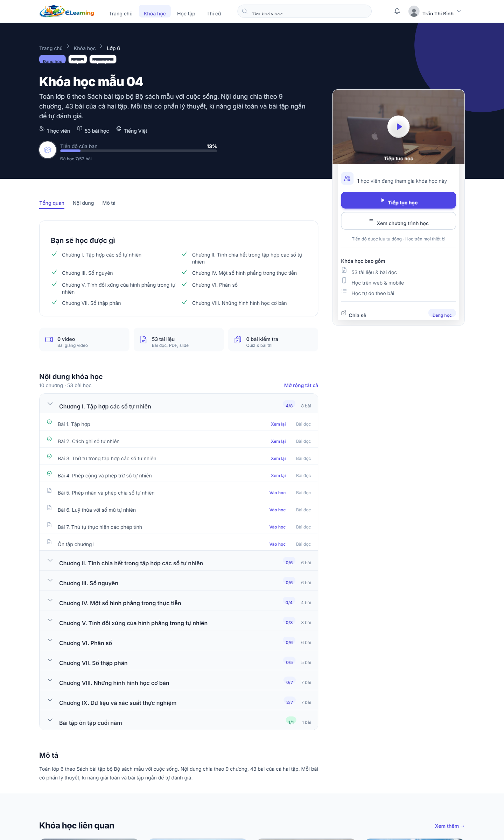Open the Thi cử menu
The width and height of the screenshot is (504, 840).
click(x=214, y=14)
